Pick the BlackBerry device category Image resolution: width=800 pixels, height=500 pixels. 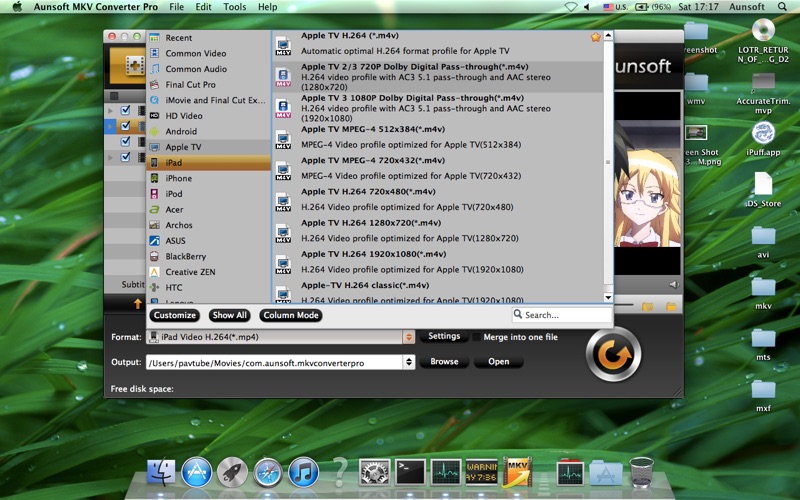185,256
